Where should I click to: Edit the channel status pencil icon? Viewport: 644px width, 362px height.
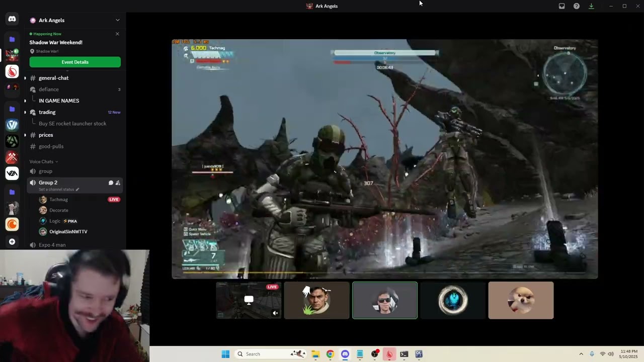77,190
